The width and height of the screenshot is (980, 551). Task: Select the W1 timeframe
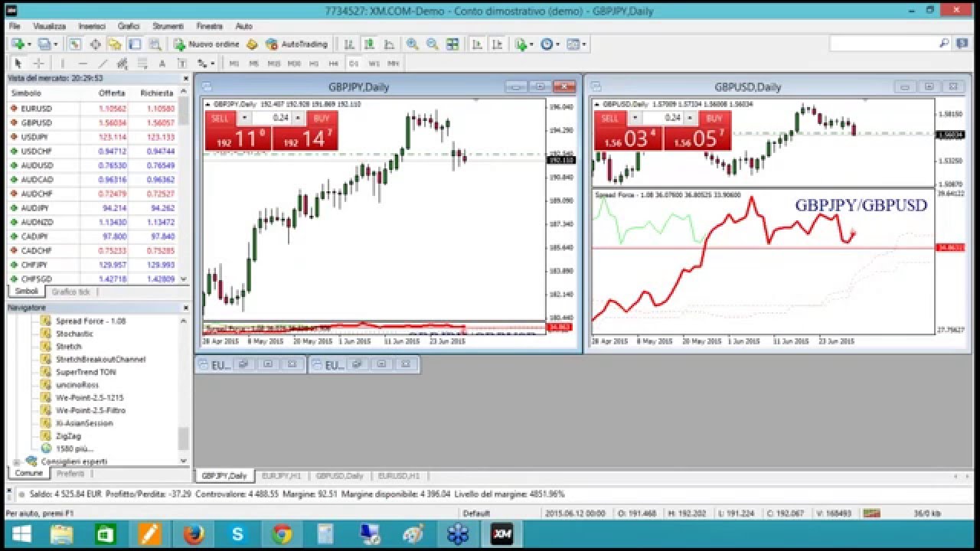pyautogui.click(x=374, y=64)
